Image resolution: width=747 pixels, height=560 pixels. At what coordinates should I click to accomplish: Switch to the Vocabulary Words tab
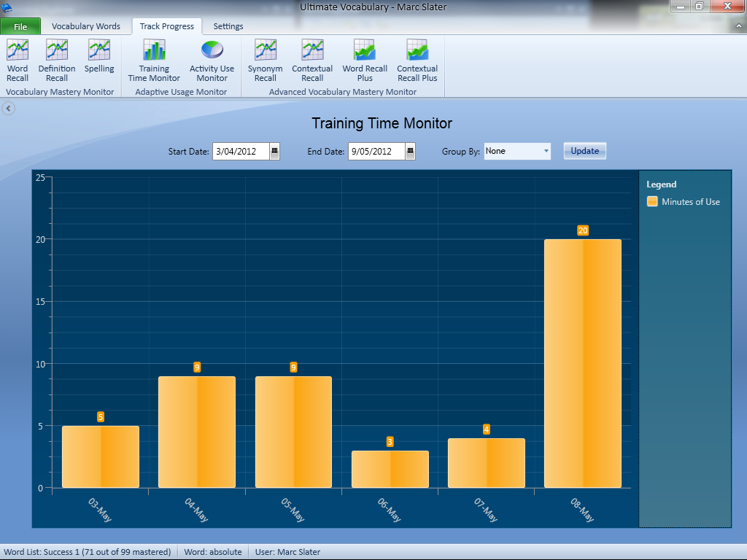coord(86,26)
